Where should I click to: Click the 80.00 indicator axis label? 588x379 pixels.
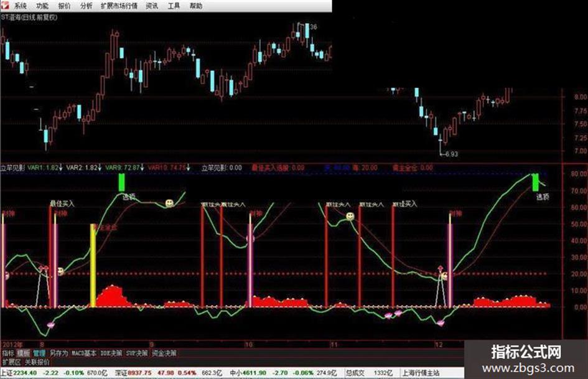[579, 174]
